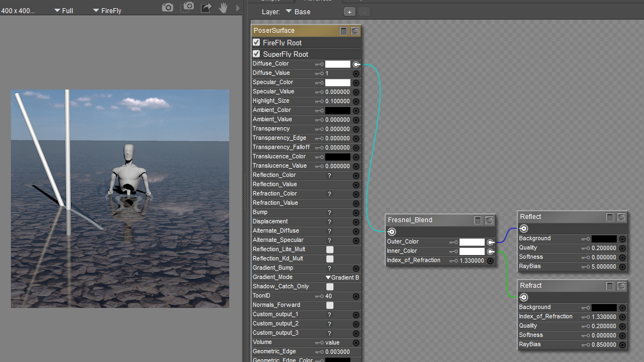Open the Specular_Color white swatch
This screenshot has width=644, height=362.
tap(337, 82)
